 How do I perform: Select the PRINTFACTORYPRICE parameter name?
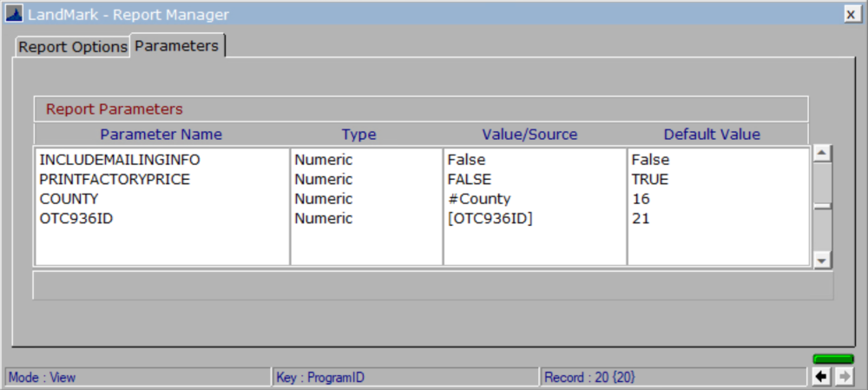(x=115, y=180)
